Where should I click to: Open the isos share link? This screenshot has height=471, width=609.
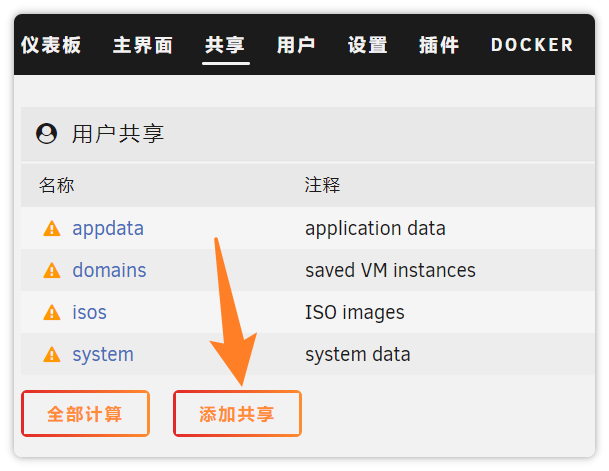tap(89, 313)
